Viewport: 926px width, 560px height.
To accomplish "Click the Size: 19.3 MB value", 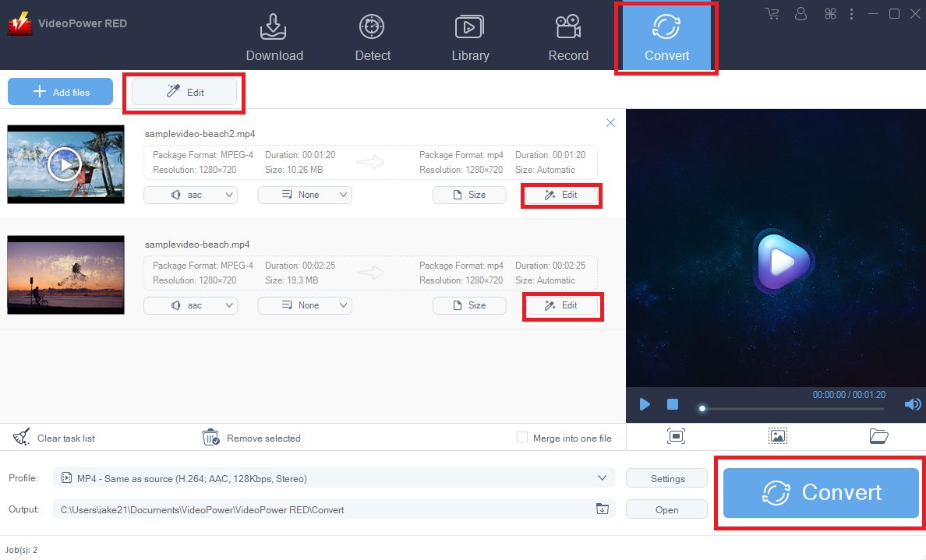I will (292, 280).
